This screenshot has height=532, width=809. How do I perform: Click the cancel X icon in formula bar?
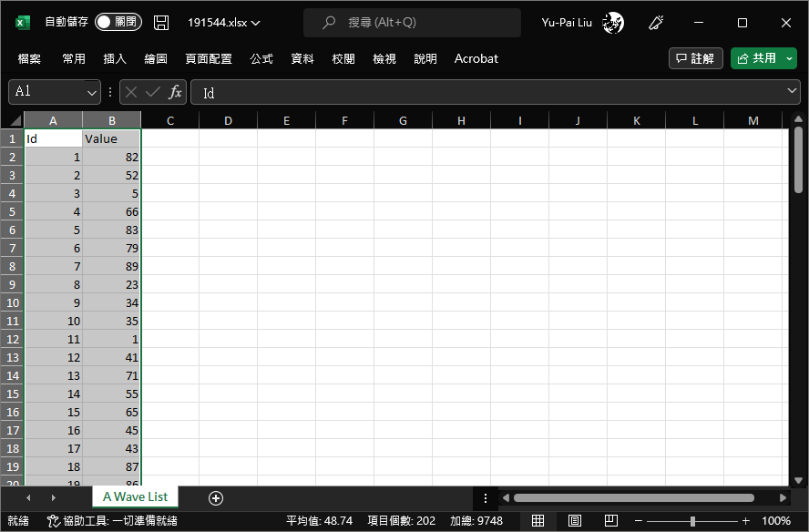(x=131, y=92)
